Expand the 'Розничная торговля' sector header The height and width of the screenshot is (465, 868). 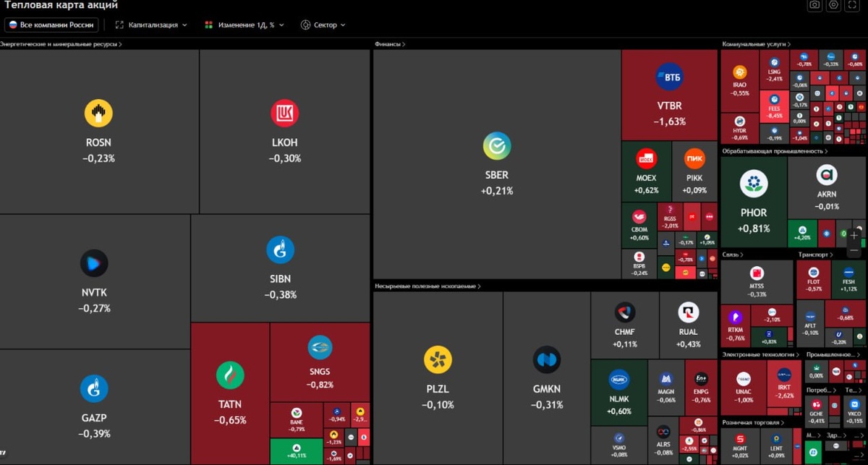(x=753, y=422)
